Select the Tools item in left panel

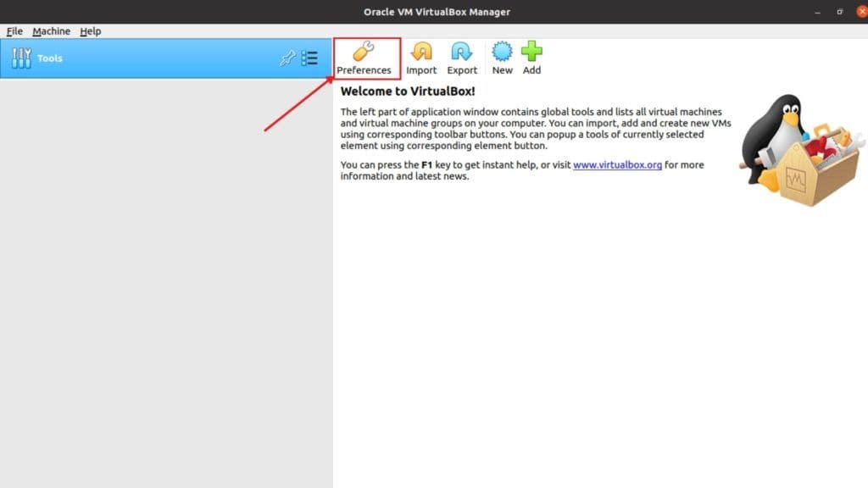tap(165, 58)
